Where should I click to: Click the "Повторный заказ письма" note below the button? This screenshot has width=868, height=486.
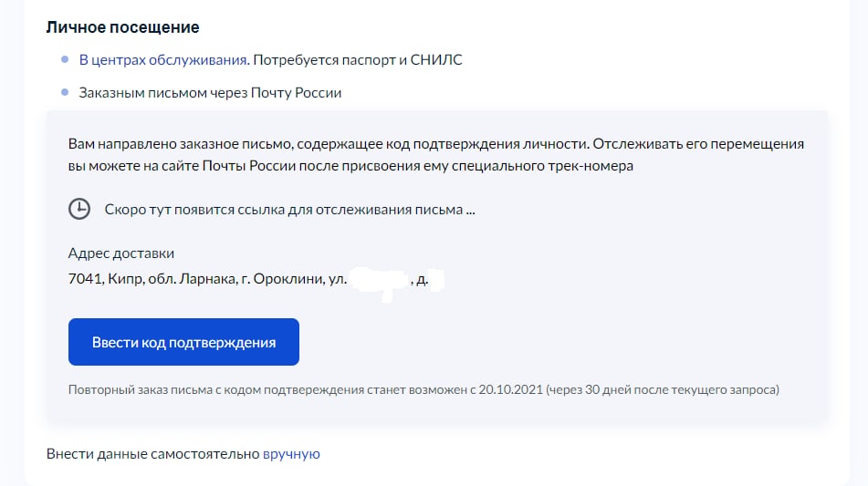click(x=424, y=390)
